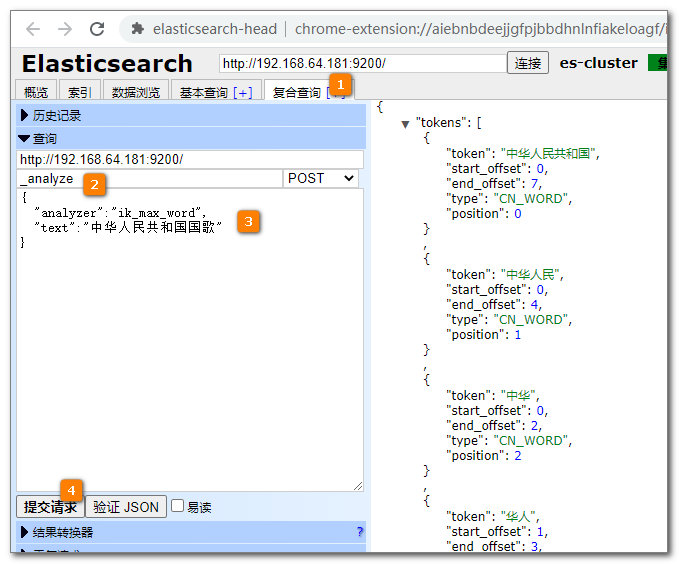Click "end_offset": 7 value

(x=534, y=184)
